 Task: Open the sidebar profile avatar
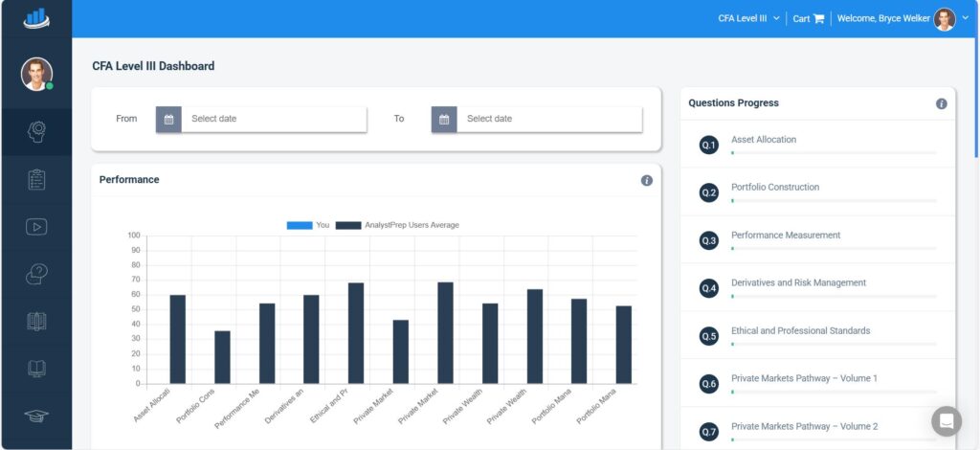[36, 75]
